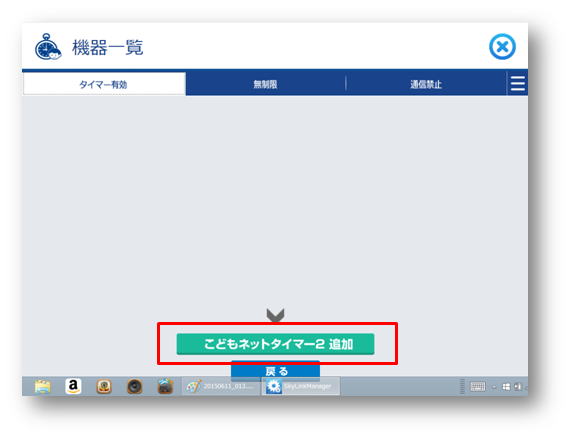570x438 pixels.
Task: Open the store bag icon in taskbar
Action: 165,386
